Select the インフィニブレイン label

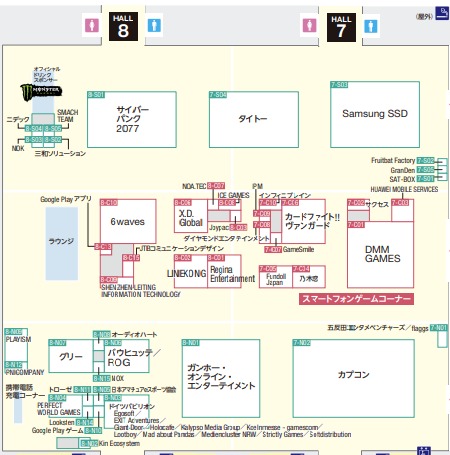pos(285,195)
